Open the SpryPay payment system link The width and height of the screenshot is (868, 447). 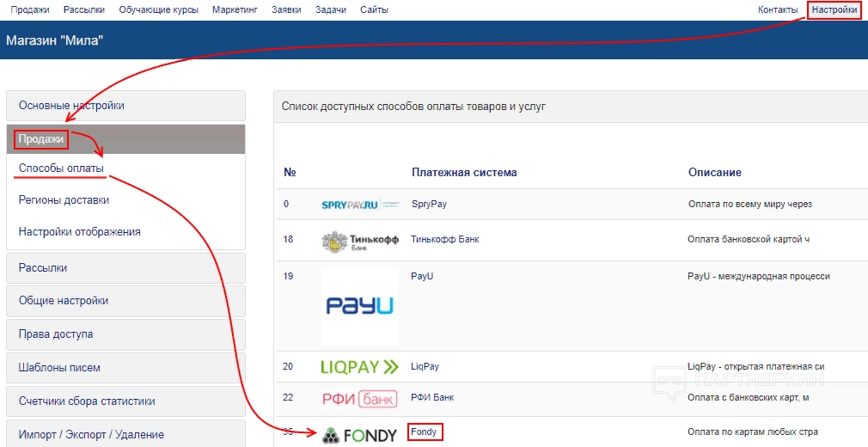pyautogui.click(x=429, y=204)
